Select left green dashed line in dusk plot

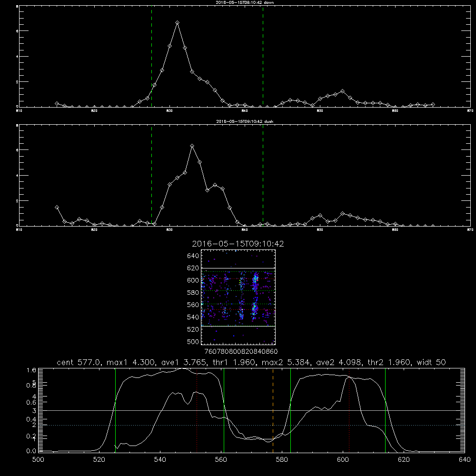pyautogui.click(x=151, y=176)
